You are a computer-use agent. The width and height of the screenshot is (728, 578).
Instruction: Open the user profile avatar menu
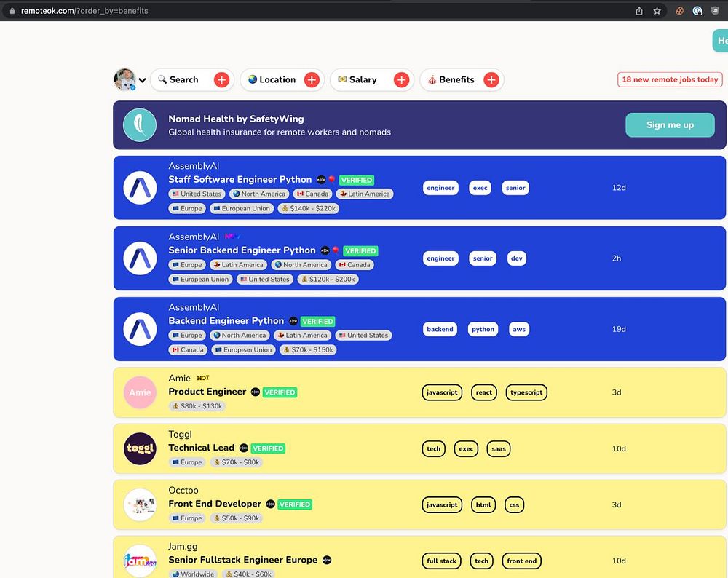125,79
